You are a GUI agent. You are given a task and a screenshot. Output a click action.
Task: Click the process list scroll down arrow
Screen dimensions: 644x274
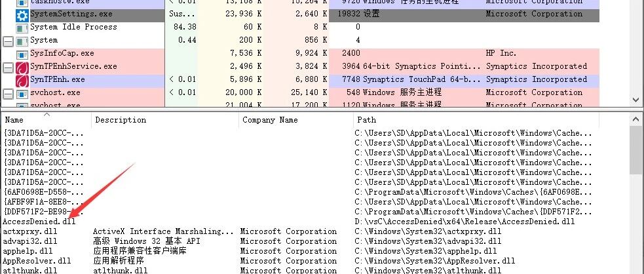click(635, 100)
